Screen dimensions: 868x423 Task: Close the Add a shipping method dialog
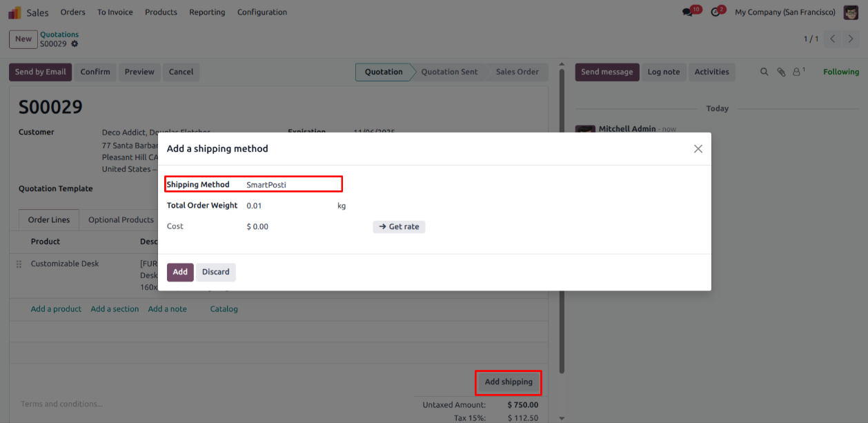click(x=698, y=149)
